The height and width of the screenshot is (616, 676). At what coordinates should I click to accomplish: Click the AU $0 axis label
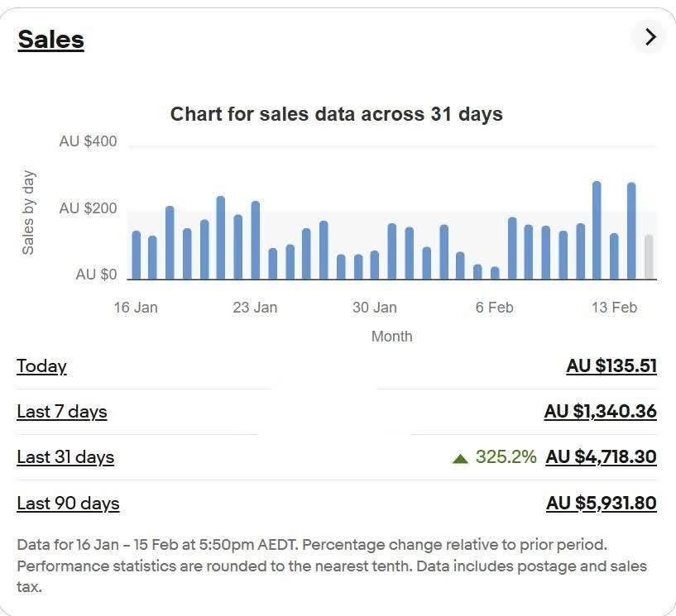click(96, 275)
